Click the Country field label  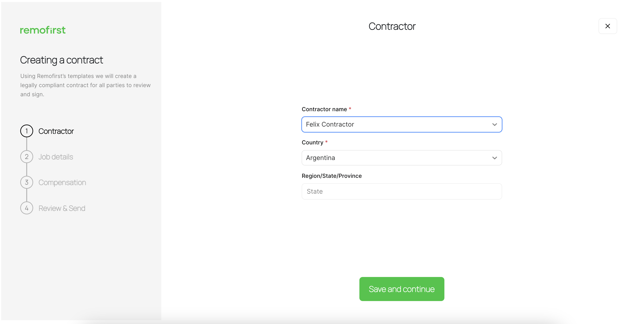pos(312,142)
